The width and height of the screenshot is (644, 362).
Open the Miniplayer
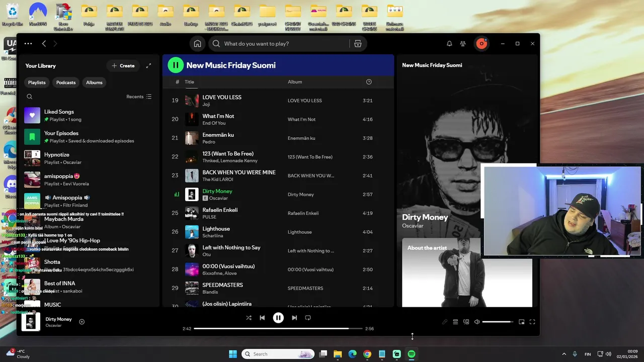[522, 322]
